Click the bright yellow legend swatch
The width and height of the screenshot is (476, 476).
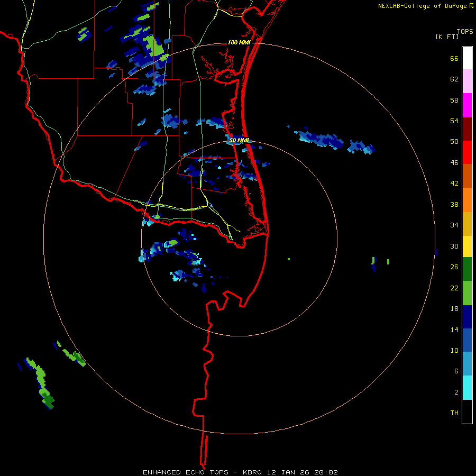[x=467, y=246]
